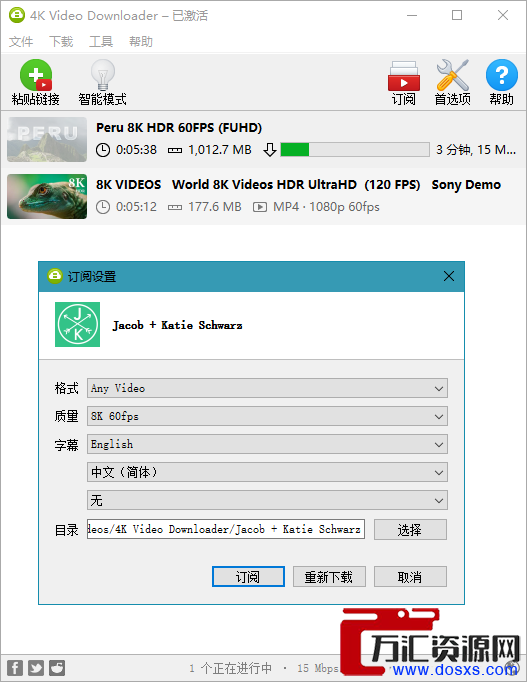Click the 目录 directory path input field

tap(226, 529)
